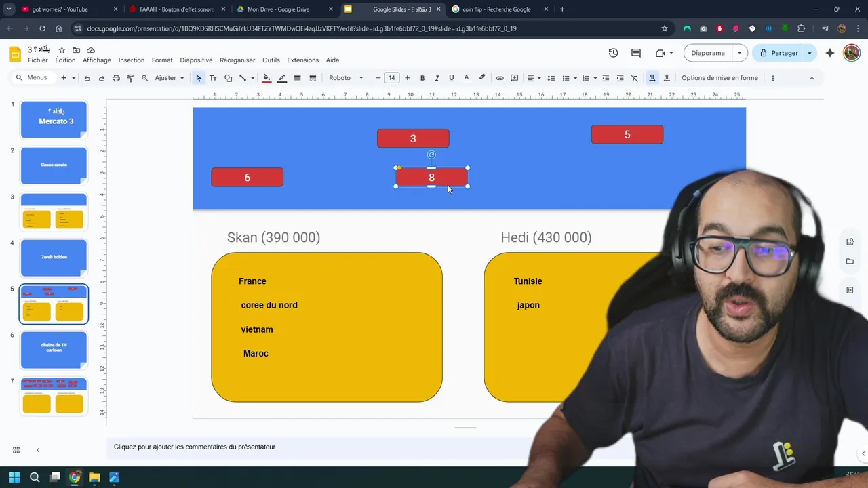Image resolution: width=868 pixels, height=488 pixels.
Task: Choose the selection arrow cursor tool
Action: pyautogui.click(x=199, y=78)
